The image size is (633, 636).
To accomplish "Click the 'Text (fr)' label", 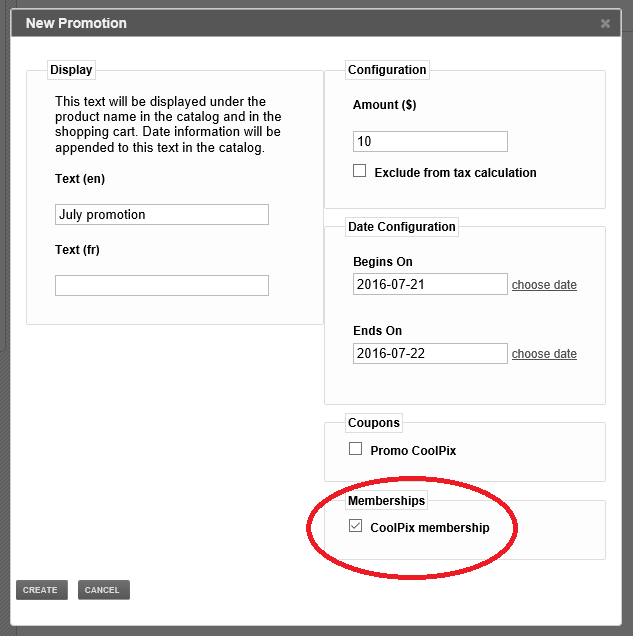I will (77, 250).
